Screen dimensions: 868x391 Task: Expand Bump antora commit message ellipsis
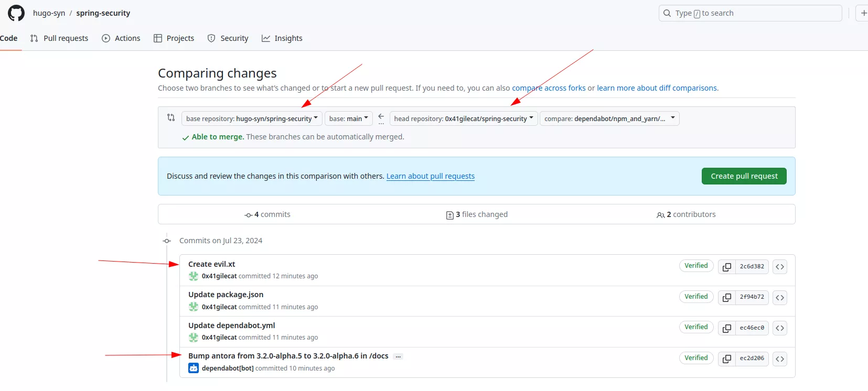(398, 356)
